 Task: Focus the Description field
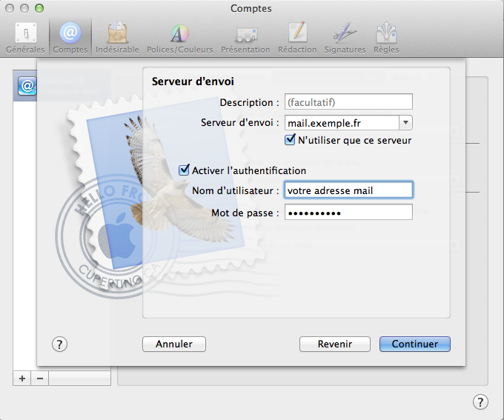pyautogui.click(x=348, y=102)
